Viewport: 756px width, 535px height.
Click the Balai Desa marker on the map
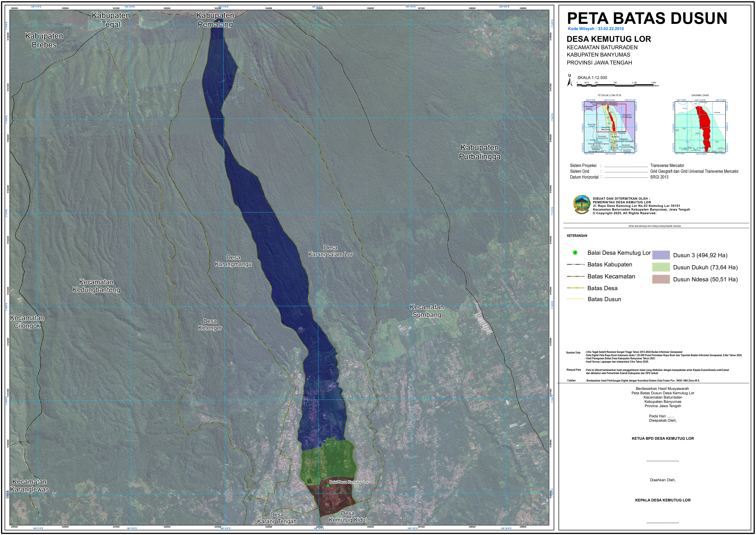point(328,486)
